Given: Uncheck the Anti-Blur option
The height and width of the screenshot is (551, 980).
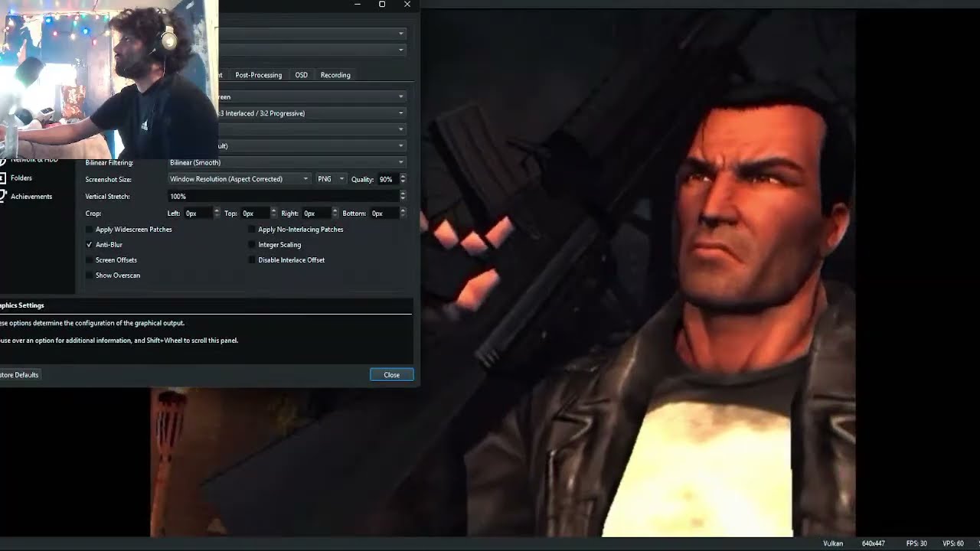Looking at the screenshot, I should click(x=90, y=245).
